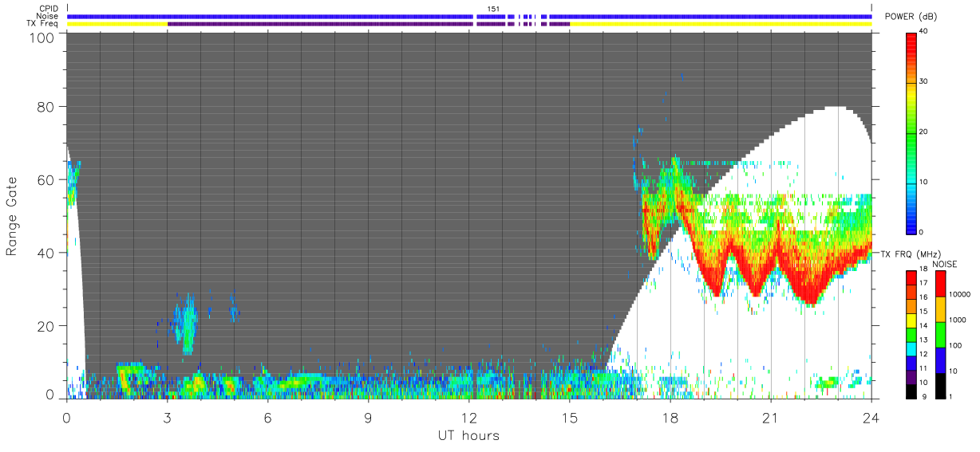The height and width of the screenshot is (452, 980).
Task: Click the red top of POWER colorbar
Action: click(x=912, y=40)
